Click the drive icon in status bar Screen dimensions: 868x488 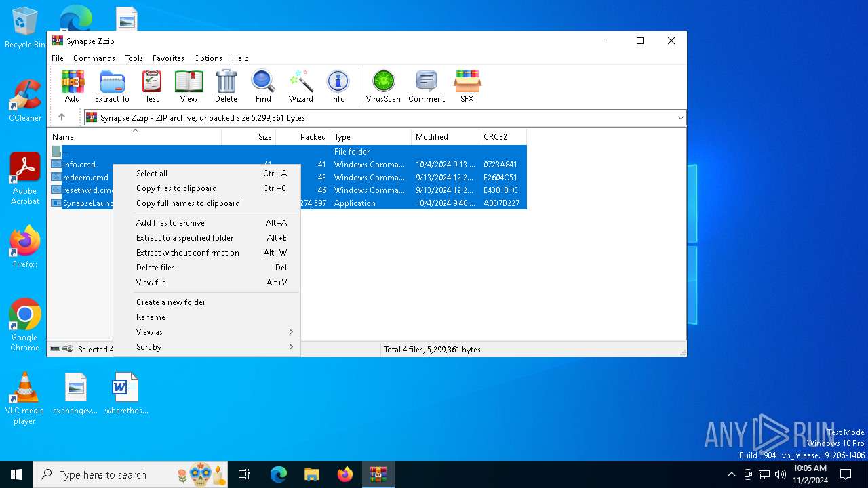[x=55, y=349]
